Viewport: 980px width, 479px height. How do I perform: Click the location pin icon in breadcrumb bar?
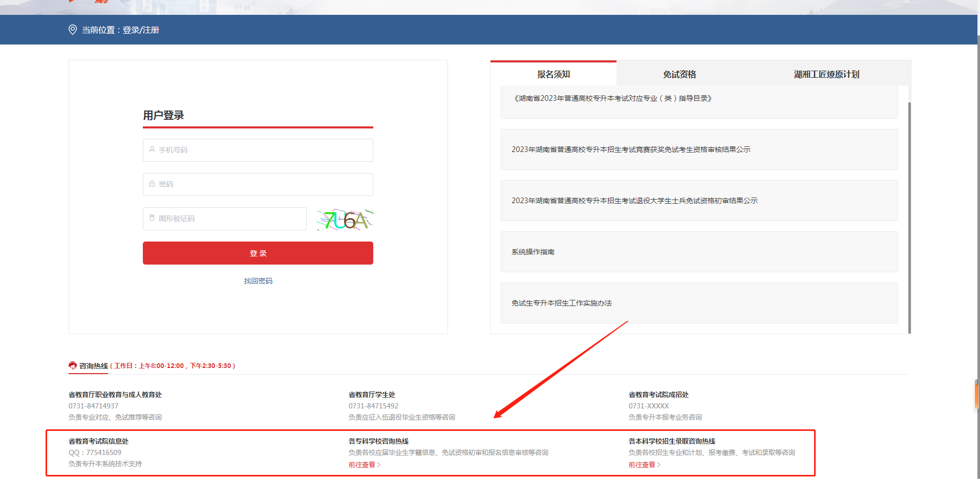point(73,30)
